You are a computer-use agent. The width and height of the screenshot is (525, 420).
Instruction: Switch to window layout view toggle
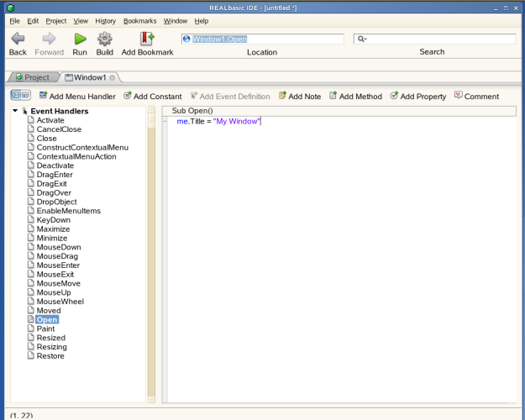pos(25,95)
